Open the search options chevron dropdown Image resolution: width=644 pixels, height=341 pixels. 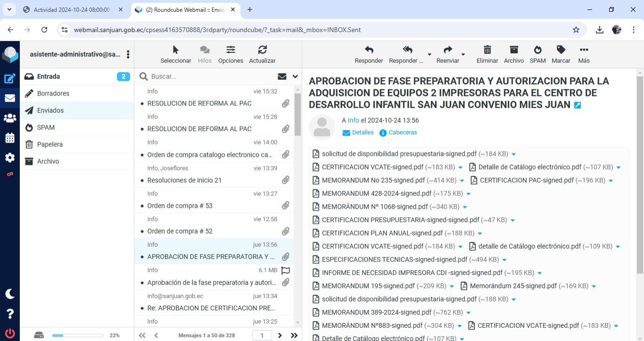(x=295, y=76)
